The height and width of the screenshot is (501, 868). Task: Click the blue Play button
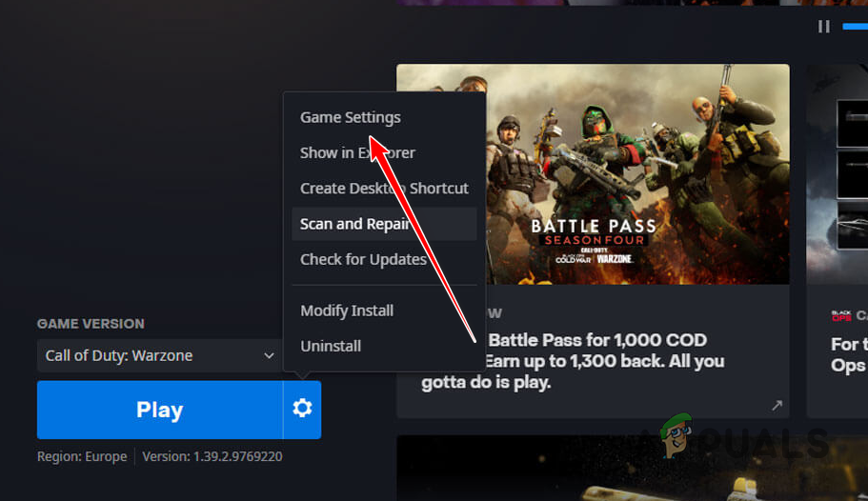pyautogui.click(x=159, y=410)
